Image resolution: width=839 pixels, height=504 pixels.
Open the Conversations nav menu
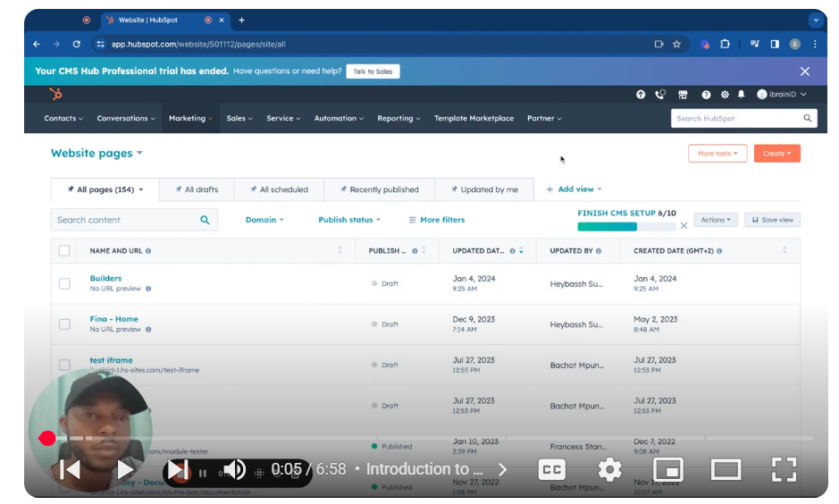[126, 118]
